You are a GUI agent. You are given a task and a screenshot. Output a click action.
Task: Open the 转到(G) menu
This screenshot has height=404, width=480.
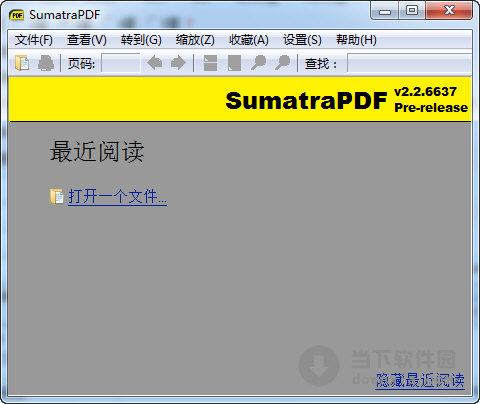[x=141, y=40]
